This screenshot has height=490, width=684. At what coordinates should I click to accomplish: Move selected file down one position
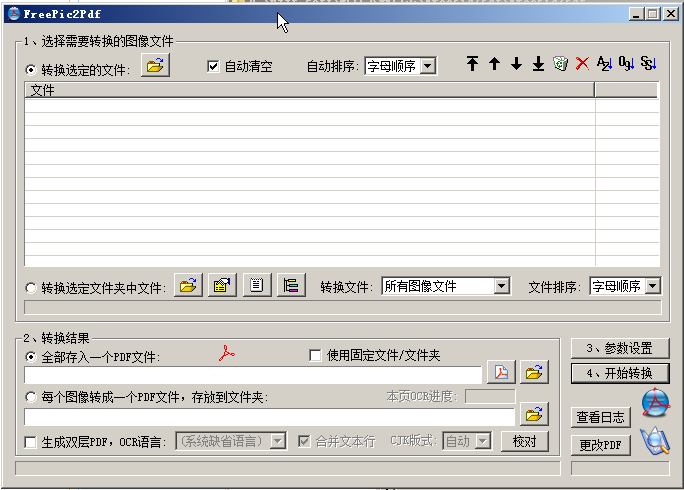pos(516,64)
